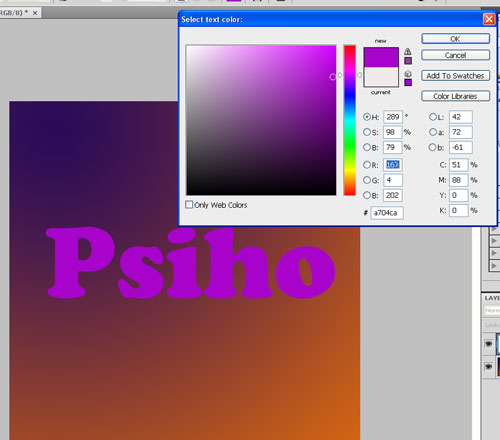The image size is (500, 440).
Task: Click the web-safe color swatch below cube
Action: tap(408, 82)
